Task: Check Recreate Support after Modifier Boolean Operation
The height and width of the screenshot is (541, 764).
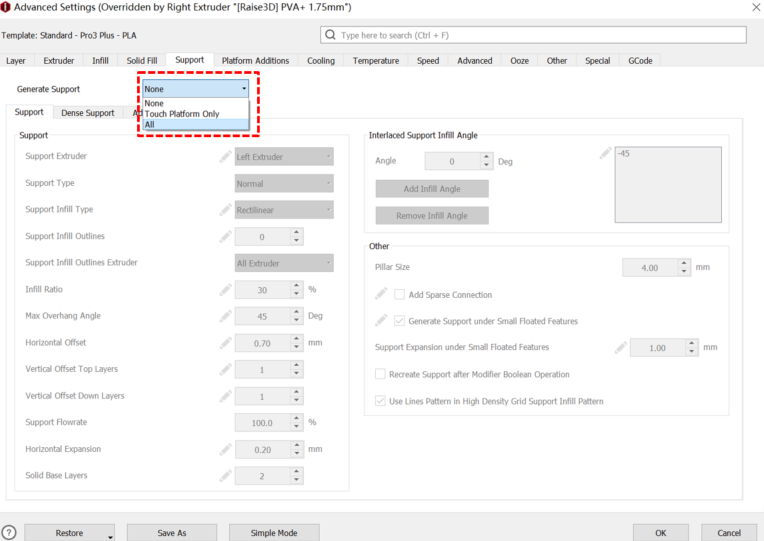Action: 380,374
